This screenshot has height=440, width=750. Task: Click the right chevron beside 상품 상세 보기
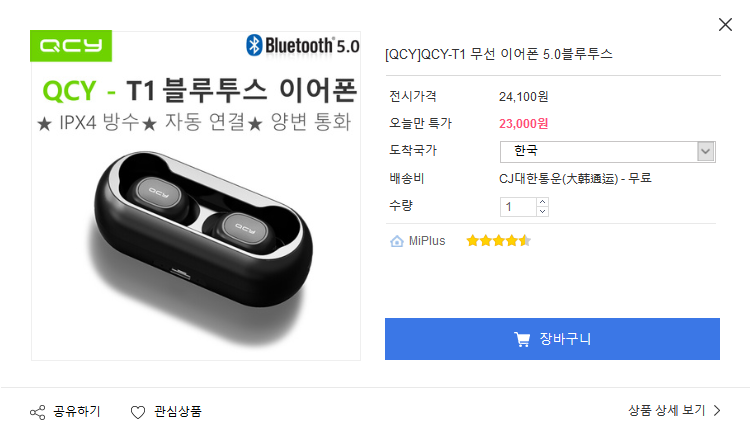716,410
